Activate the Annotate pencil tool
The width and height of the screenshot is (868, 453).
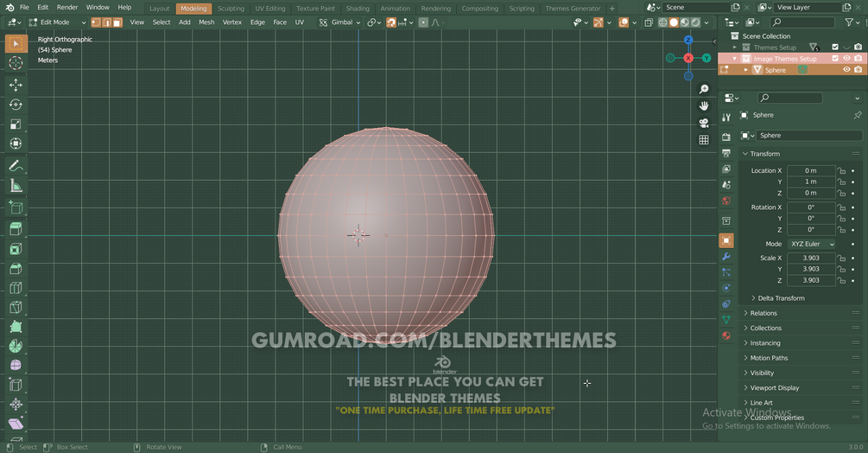[x=16, y=166]
